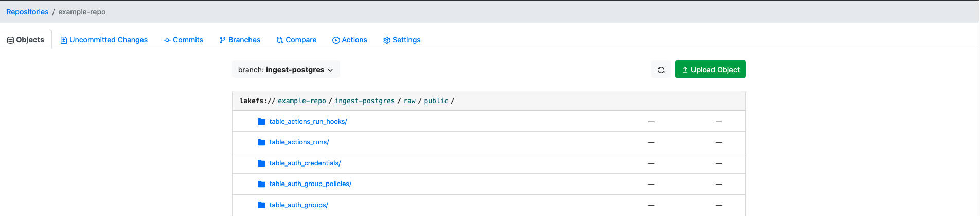The image size is (980, 216).
Task: Switch to the Objects tab
Action: (26, 40)
